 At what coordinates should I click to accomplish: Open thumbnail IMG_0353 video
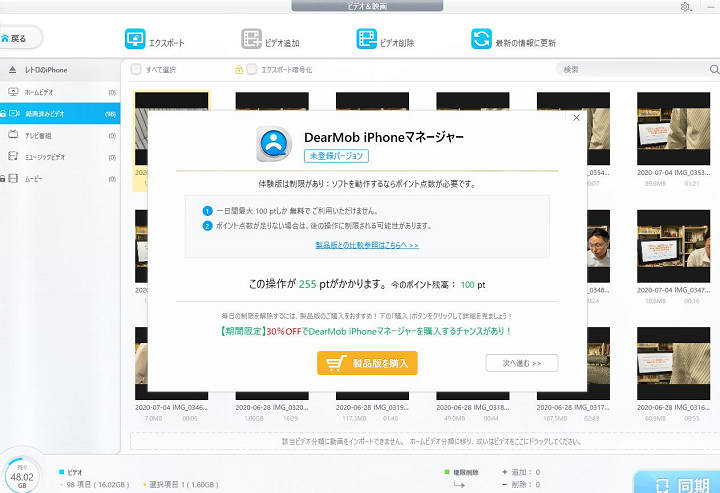pyautogui.click(x=673, y=129)
